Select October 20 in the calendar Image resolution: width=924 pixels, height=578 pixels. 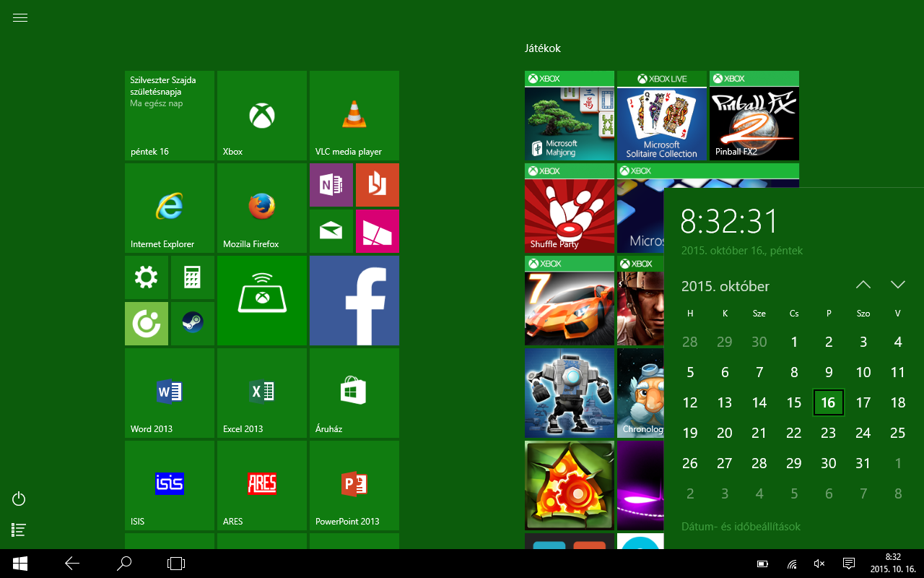click(725, 433)
